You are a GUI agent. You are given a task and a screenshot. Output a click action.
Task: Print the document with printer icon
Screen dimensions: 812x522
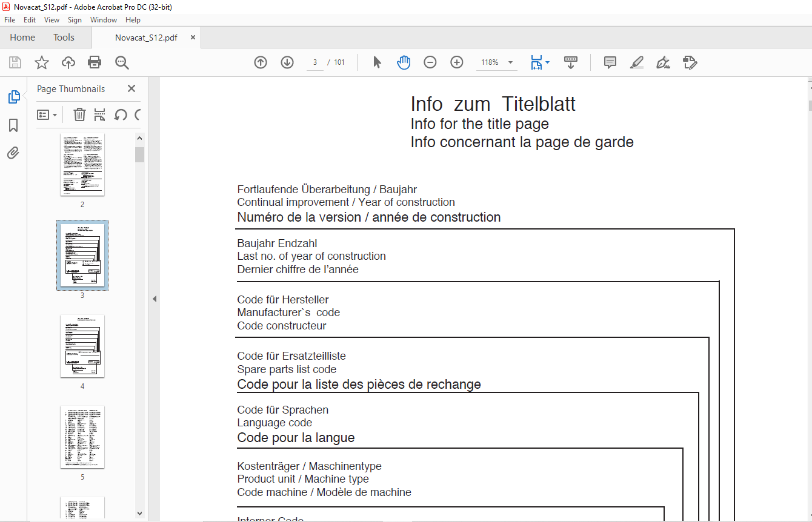95,62
